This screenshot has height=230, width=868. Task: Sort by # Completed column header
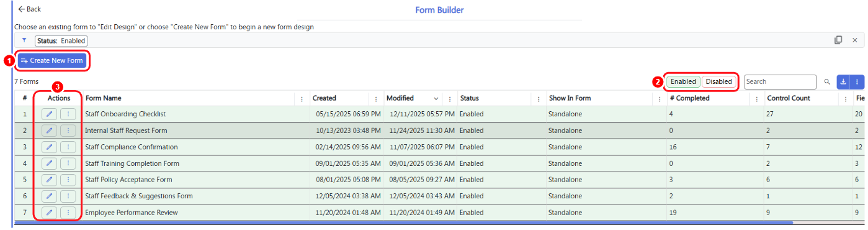[689, 98]
